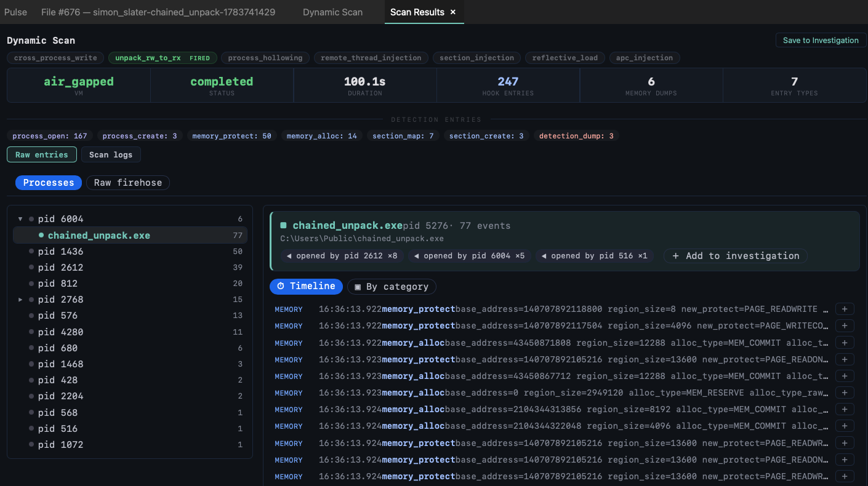Filter by process_open: 167 tag

(50, 136)
